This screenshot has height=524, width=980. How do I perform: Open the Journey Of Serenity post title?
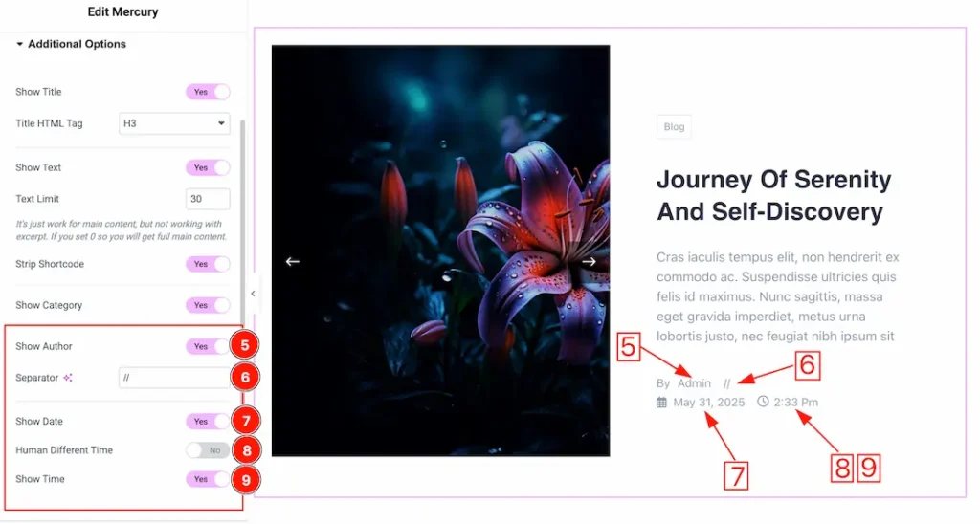[773, 195]
